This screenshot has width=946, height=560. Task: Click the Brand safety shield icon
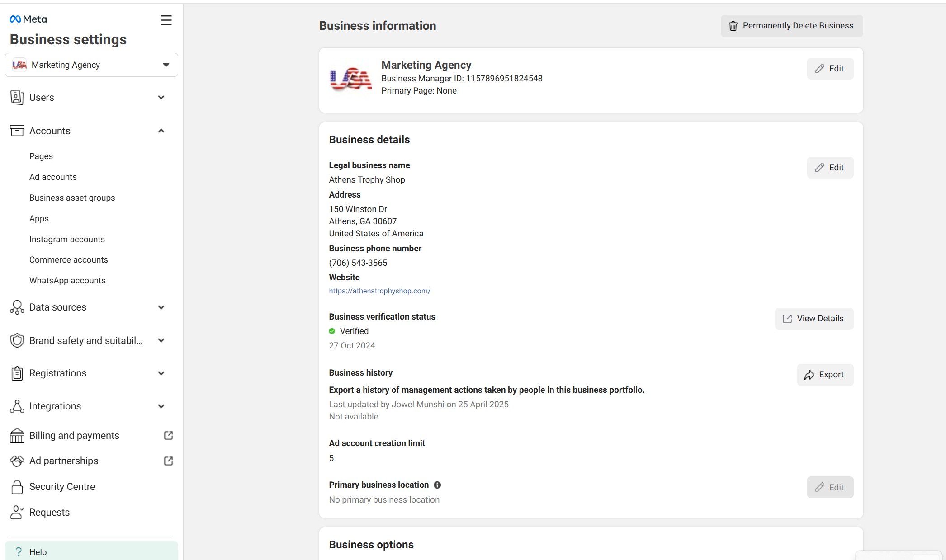17,340
